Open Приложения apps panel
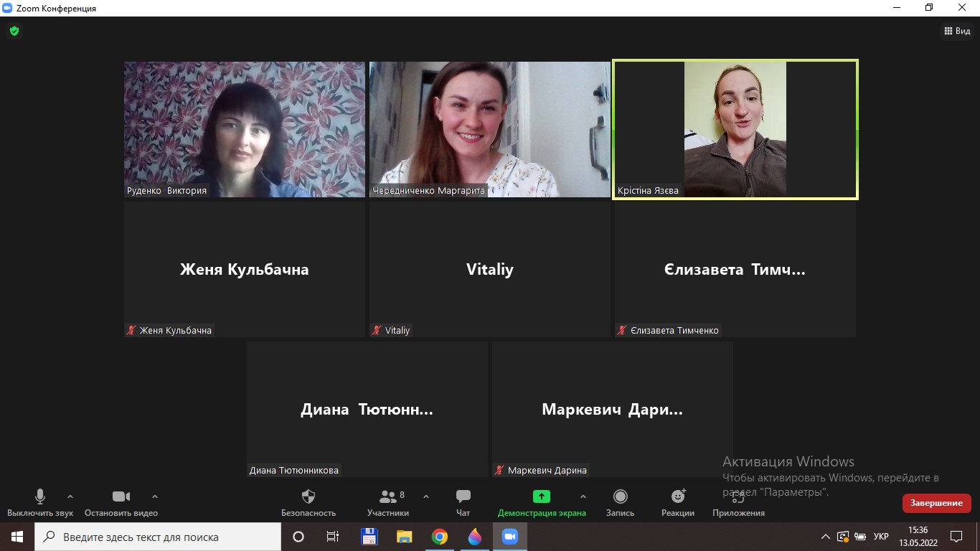 [738, 503]
